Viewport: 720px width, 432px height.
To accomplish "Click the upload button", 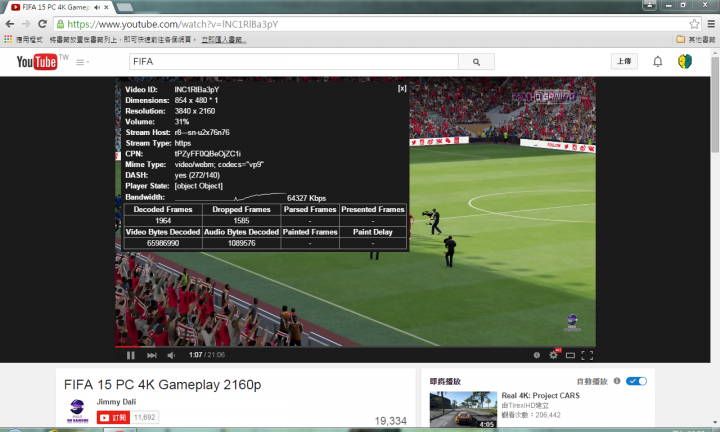I will [x=624, y=61].
